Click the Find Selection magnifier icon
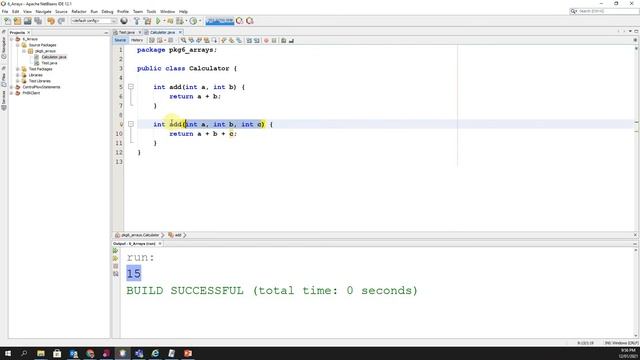 [183, 40]
